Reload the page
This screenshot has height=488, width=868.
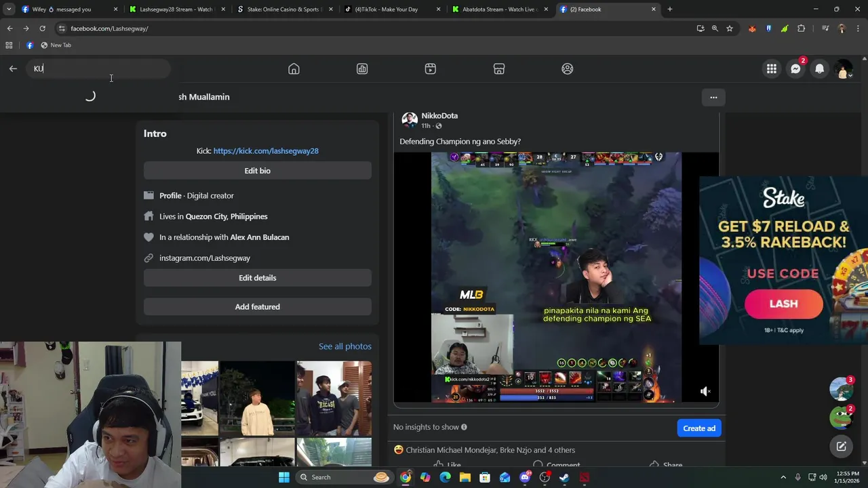pyautogui.click(x=42, y=28)
